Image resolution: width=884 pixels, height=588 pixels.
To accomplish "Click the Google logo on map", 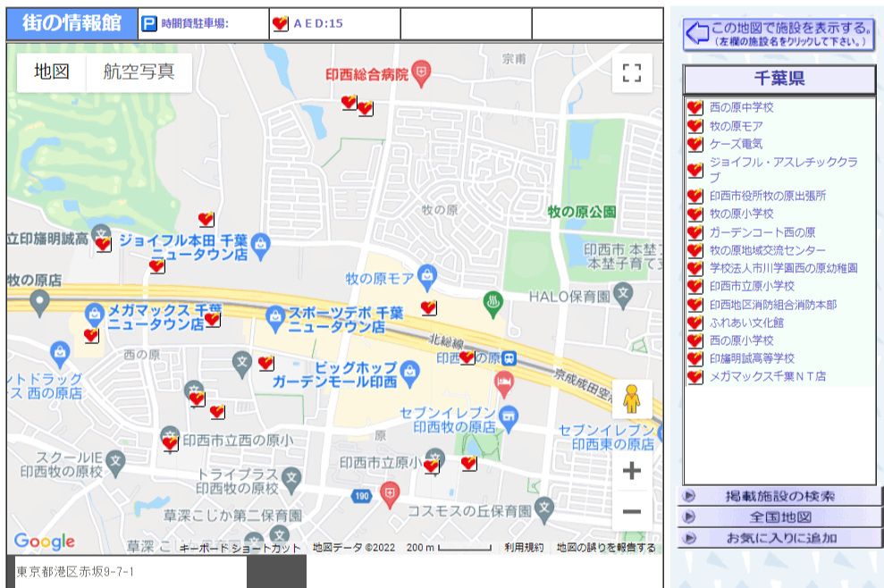I will (45, 542).
